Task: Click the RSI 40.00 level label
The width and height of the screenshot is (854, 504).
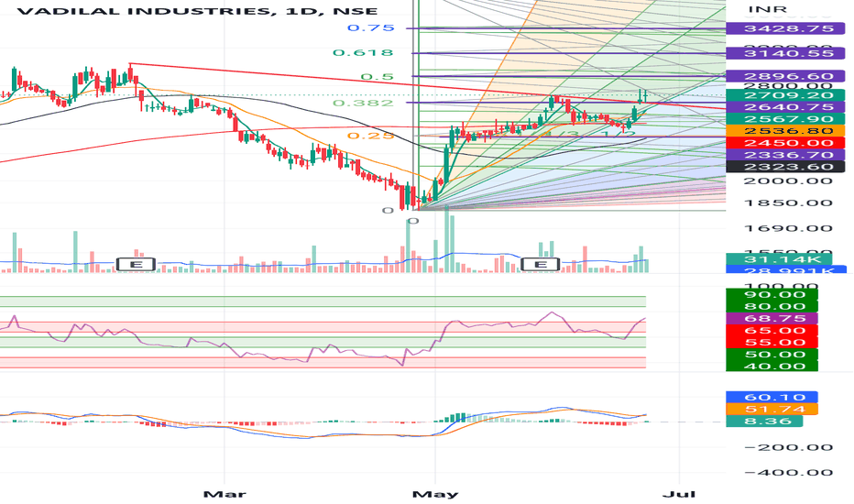Action: click(772, 367)
